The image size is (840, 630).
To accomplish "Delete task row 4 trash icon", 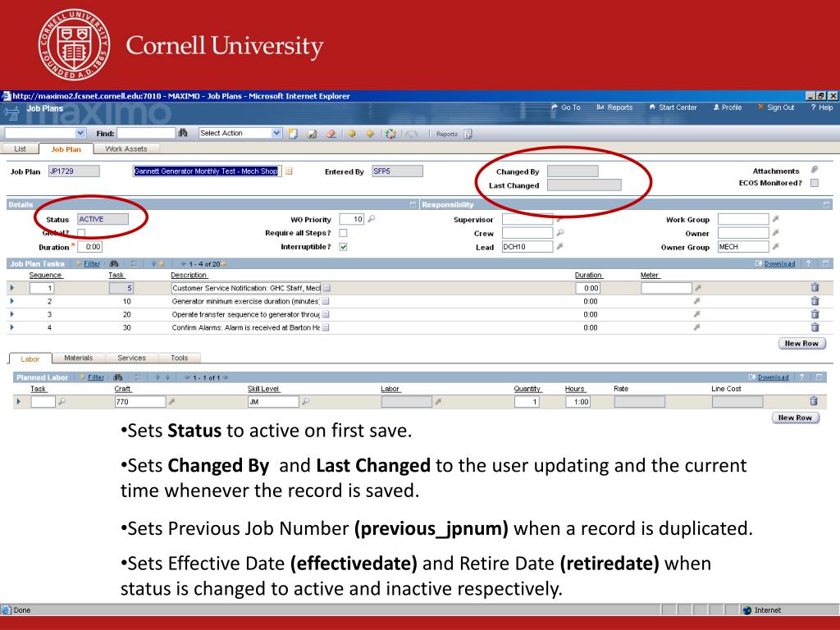I will click(815, 327).
